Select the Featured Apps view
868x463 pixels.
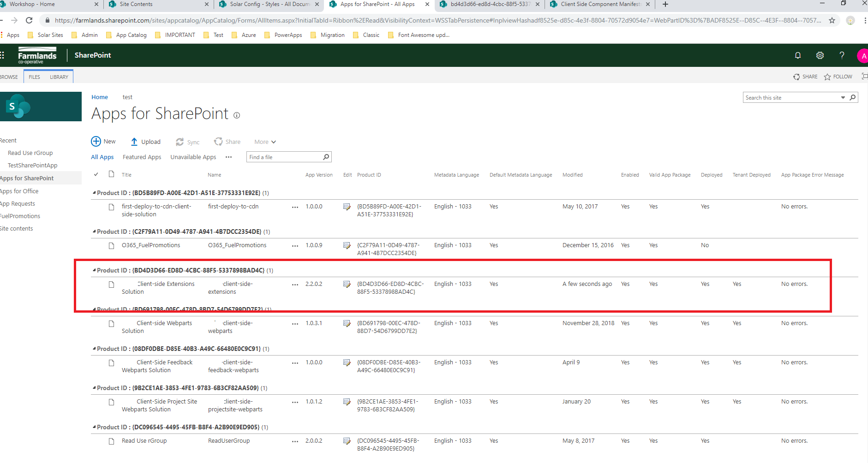(142, 157)
